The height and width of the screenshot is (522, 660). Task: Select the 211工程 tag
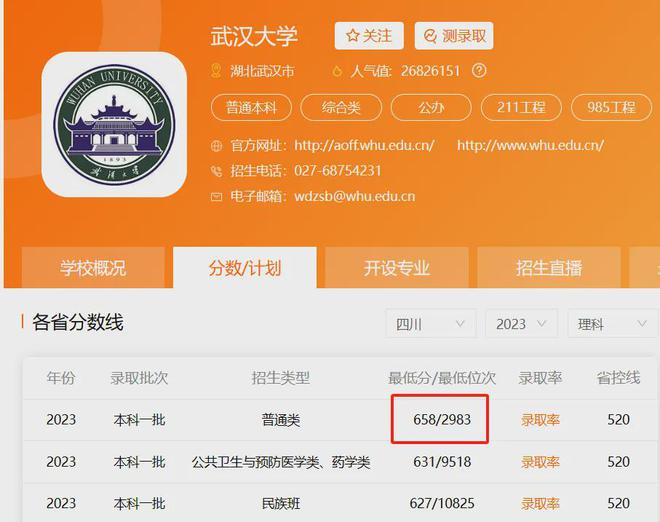521,107
